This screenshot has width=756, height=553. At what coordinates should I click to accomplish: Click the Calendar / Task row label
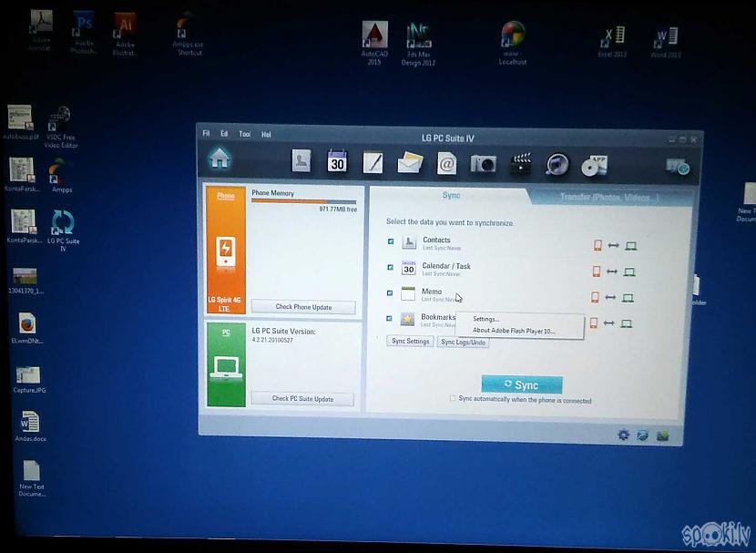pyautogui.click(x=446, y=266)
